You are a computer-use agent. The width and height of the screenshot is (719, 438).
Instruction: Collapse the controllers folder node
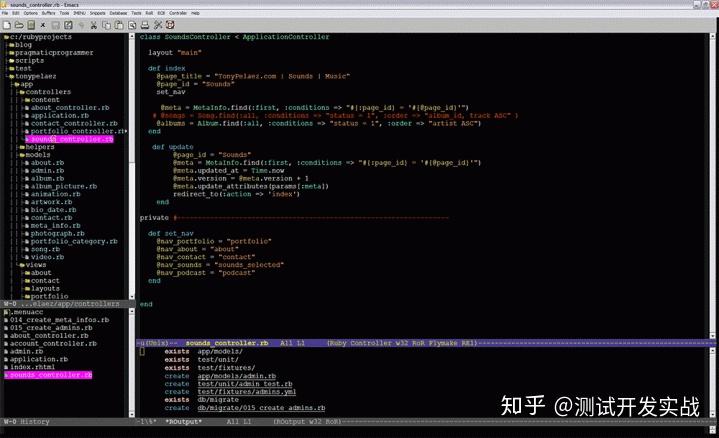click(22, 92)
